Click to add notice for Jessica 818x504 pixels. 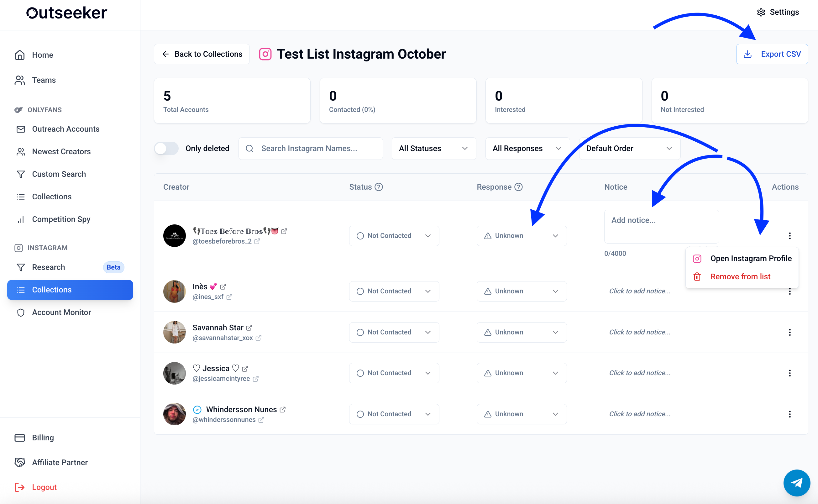pos(640,373)
